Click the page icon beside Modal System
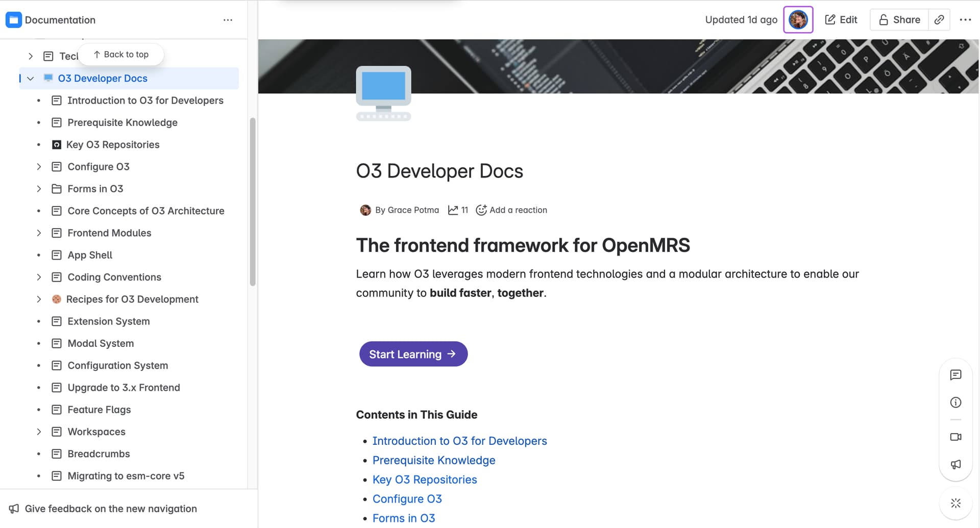Viewport: 980px width, 528px height. pyautogui.click(x=57, y=343)
